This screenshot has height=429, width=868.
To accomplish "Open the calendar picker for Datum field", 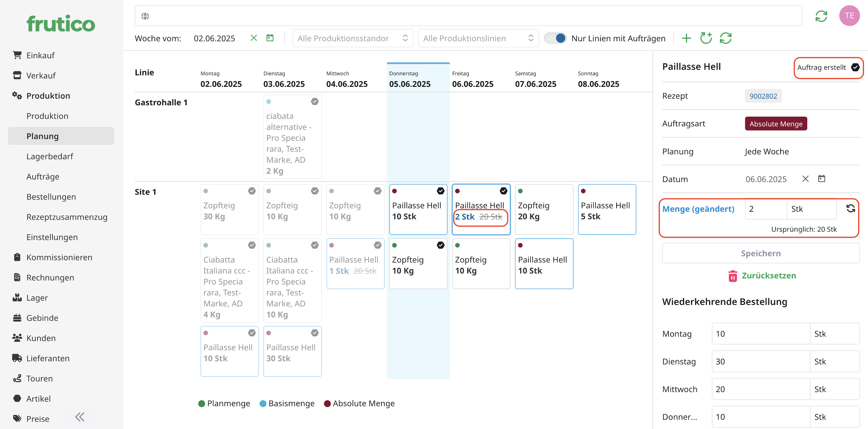I will click(821, 179).
